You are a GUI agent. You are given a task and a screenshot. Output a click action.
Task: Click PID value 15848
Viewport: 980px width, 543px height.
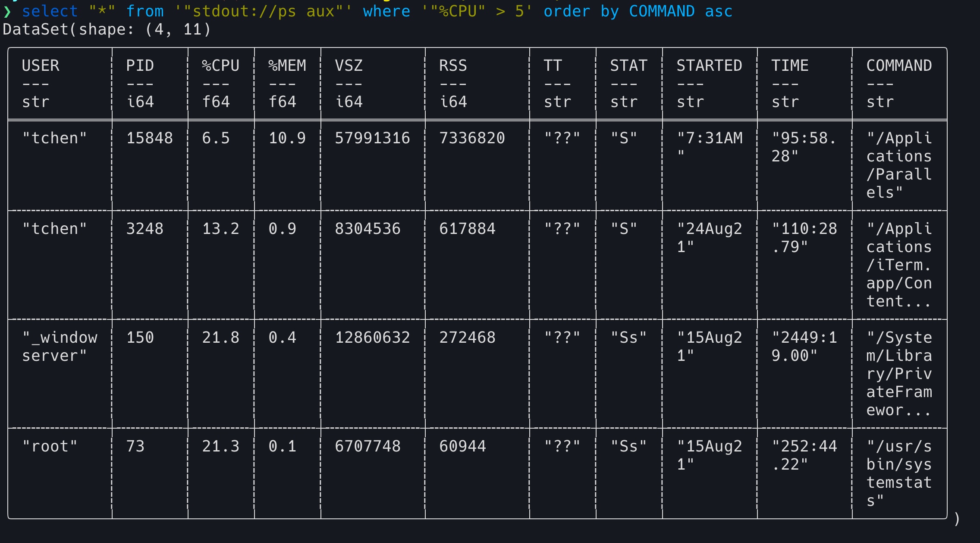pos(149,138)
